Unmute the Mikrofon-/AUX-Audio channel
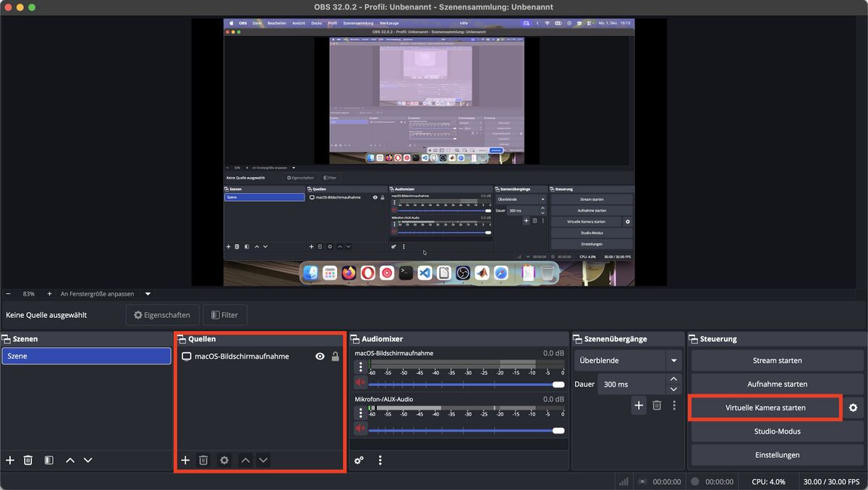 (x=360, y=429)
